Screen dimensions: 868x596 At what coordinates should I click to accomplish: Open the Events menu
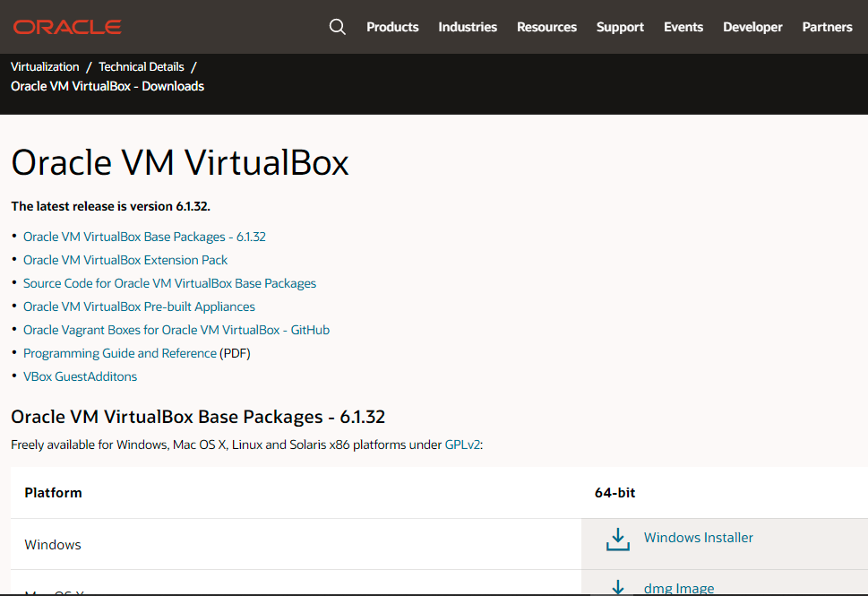click(x=683, y=27)
